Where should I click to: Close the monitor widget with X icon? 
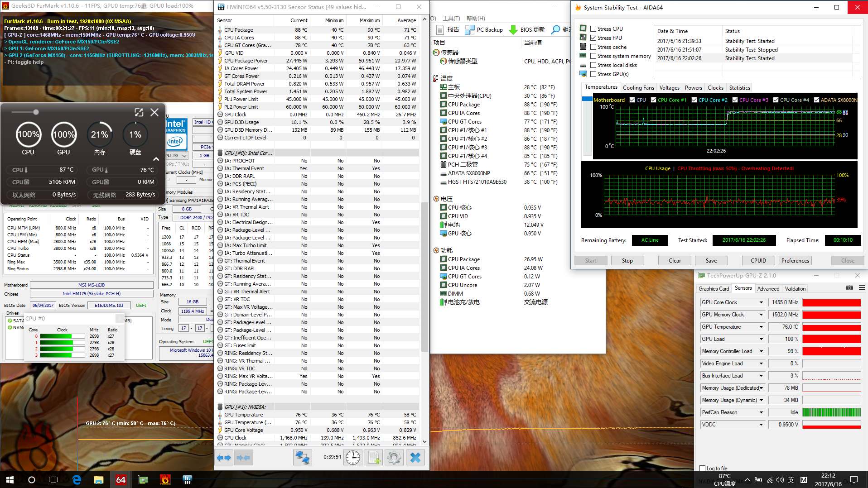coord(154,112)
